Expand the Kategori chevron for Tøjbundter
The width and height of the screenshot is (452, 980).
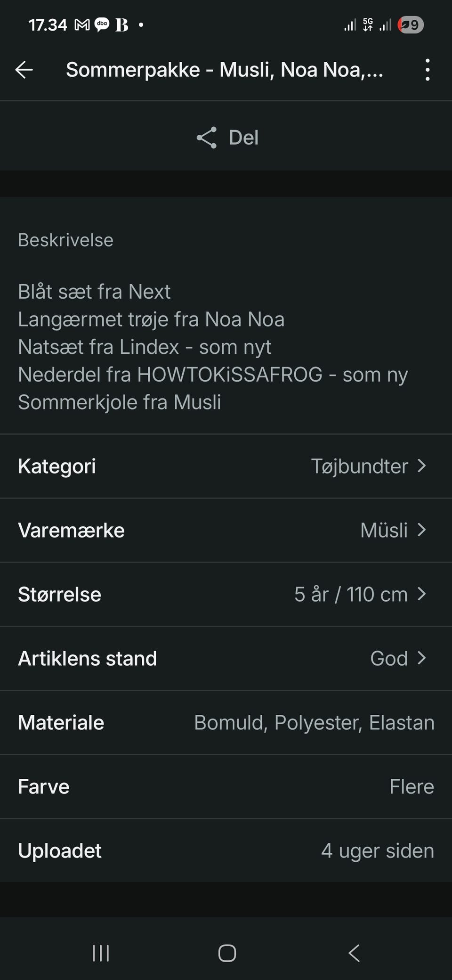click(x=422, y=466)
